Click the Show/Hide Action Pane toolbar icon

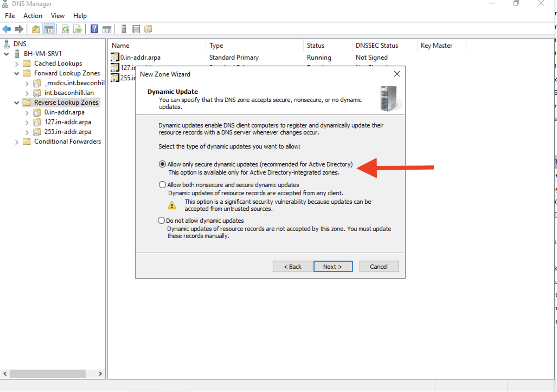(107, 29)
